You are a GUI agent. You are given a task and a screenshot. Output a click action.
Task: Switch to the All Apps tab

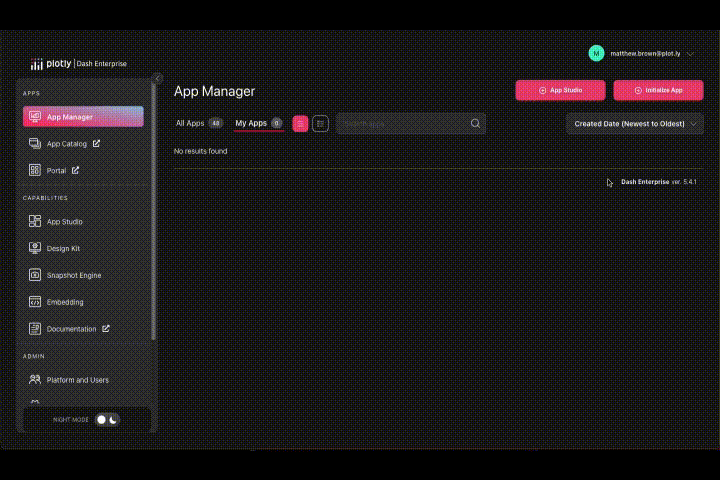pyautogui.click(x=199, y=123)
